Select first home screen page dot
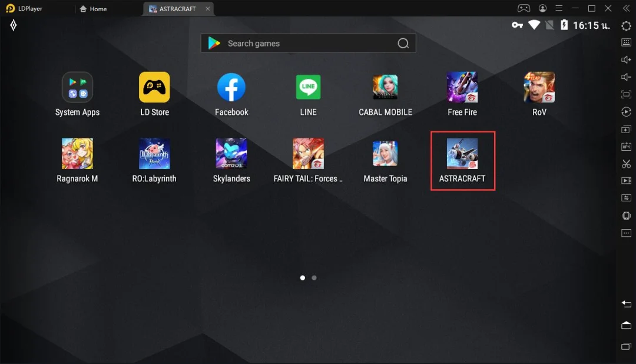The image size is (636, 364). pos(303,278)
